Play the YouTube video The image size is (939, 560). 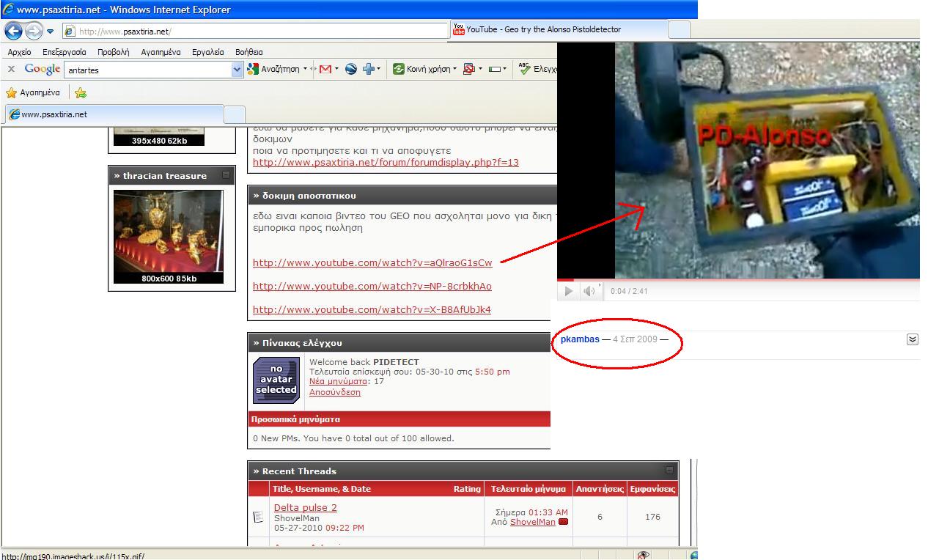[569, 291]
